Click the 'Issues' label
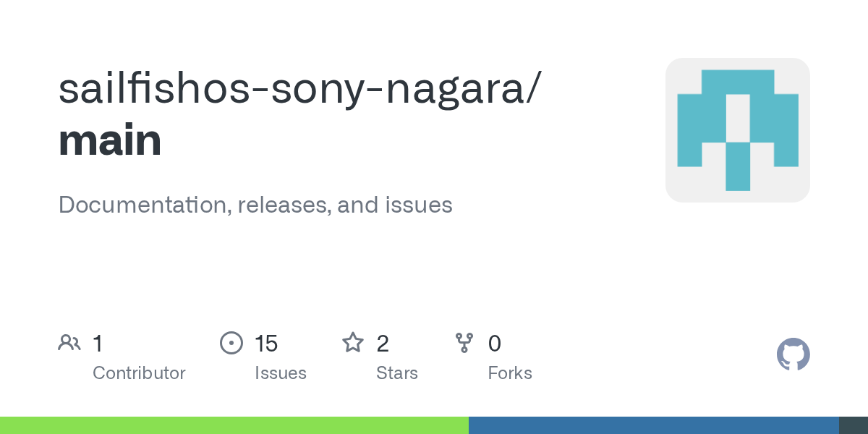This screenshot has height=434, width=868. tap(281, 373)
